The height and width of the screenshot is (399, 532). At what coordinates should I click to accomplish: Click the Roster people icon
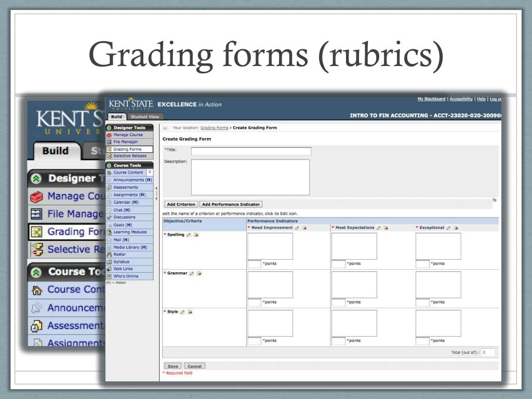tap(109, 254)
